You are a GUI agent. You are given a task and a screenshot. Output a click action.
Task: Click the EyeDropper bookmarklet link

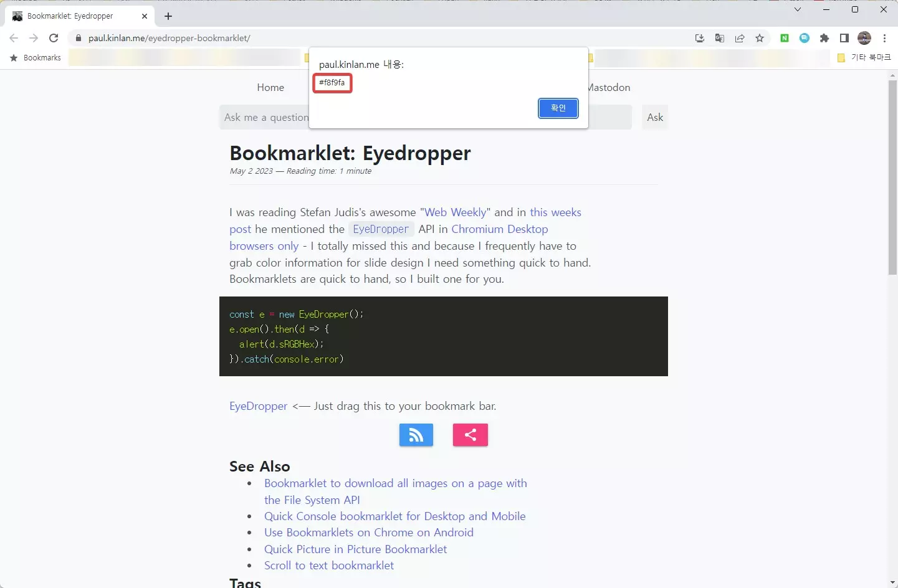259,406
